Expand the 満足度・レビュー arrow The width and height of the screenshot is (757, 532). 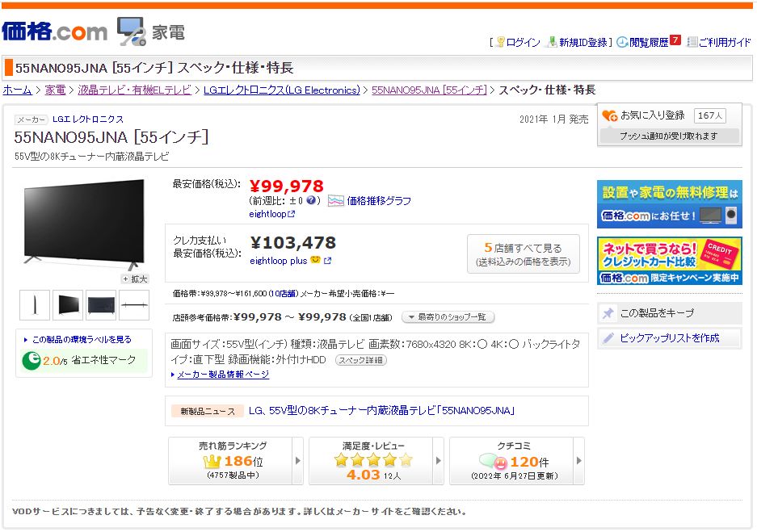(x=439, y=461)
